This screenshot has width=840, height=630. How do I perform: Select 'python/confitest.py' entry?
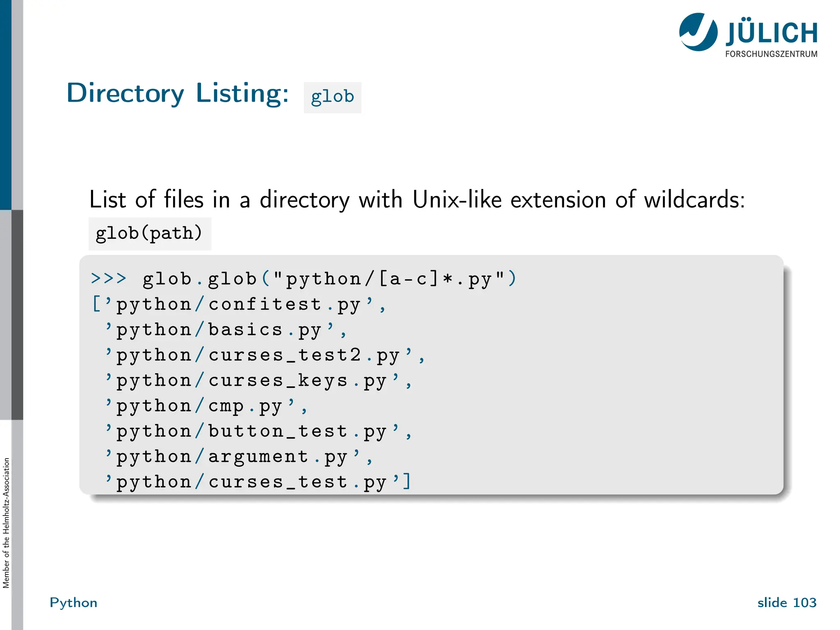pos(239,305)
